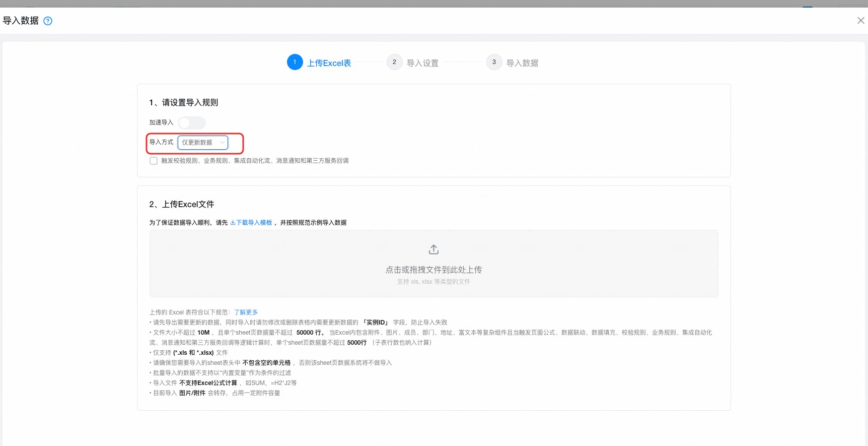Open the 导入方式 dropdown showing 仅更新数据
This screenshot has width=868, height=446.
[203, 143]
